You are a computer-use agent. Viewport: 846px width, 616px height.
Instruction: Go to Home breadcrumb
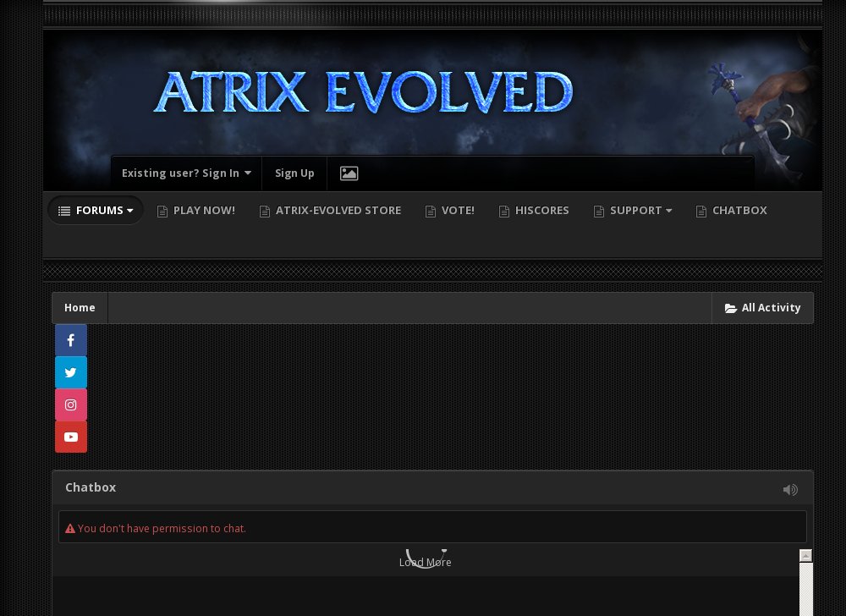(x=80, y=307)
